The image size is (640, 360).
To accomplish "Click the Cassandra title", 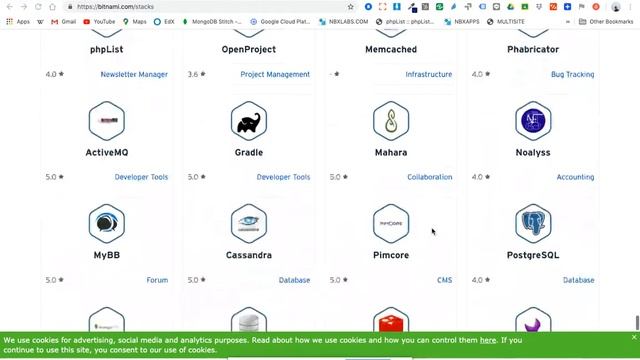I will tap(249, 255).
